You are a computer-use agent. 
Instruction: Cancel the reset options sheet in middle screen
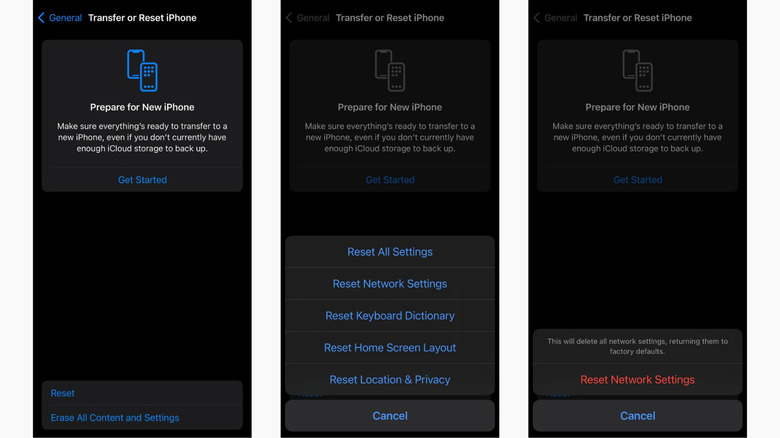click(x=390, y=416)
